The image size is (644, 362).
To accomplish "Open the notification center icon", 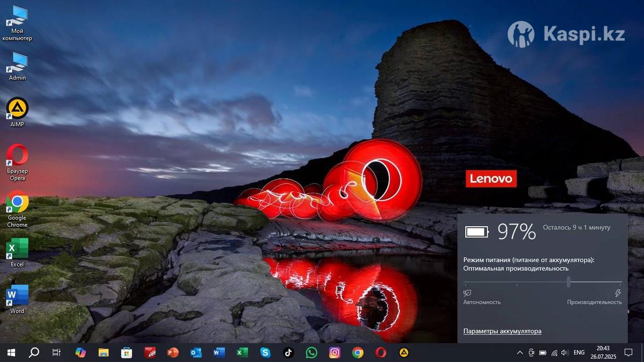I will (x=630, y=353).
